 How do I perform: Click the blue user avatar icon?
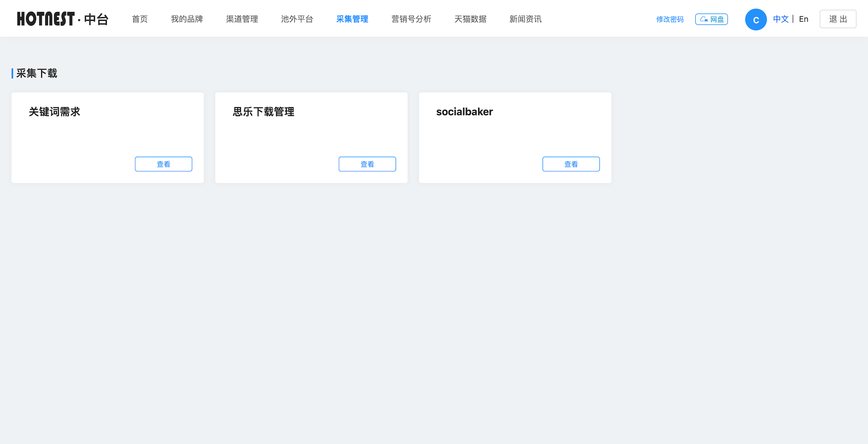pyautogui.click(x=755, y=19)
